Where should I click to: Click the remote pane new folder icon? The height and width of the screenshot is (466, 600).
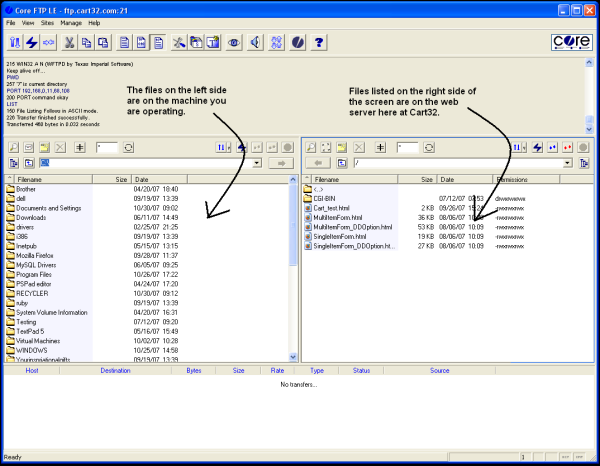pos(341,147)
